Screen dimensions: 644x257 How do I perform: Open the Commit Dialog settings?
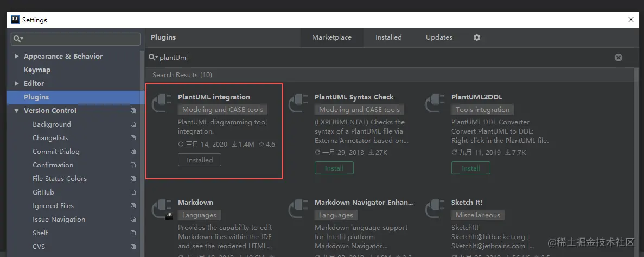click(x=56, y=152)
